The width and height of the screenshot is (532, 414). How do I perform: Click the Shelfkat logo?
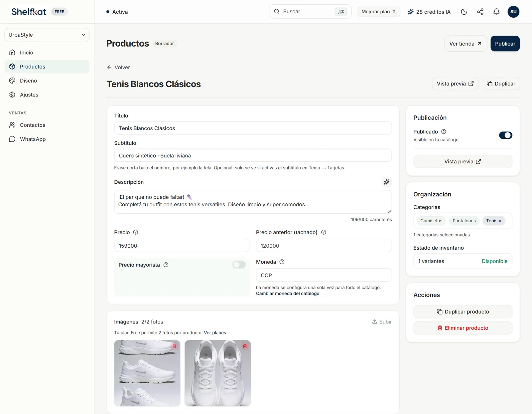point(29,12)
